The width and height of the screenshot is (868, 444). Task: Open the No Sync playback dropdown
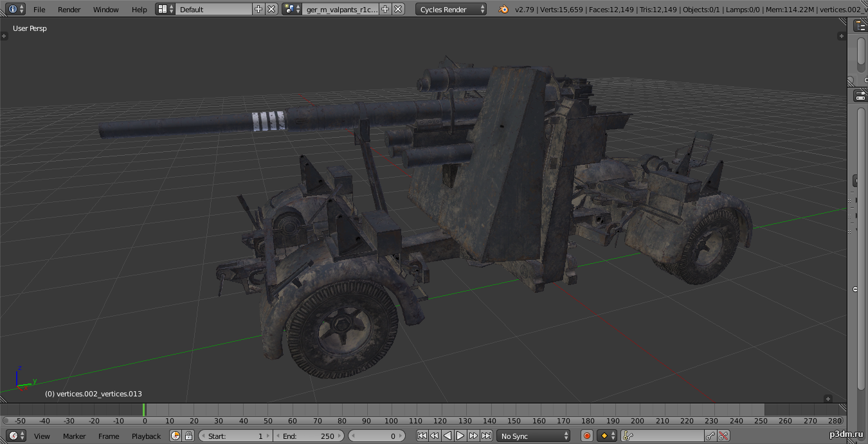click(x=534, y=436)
